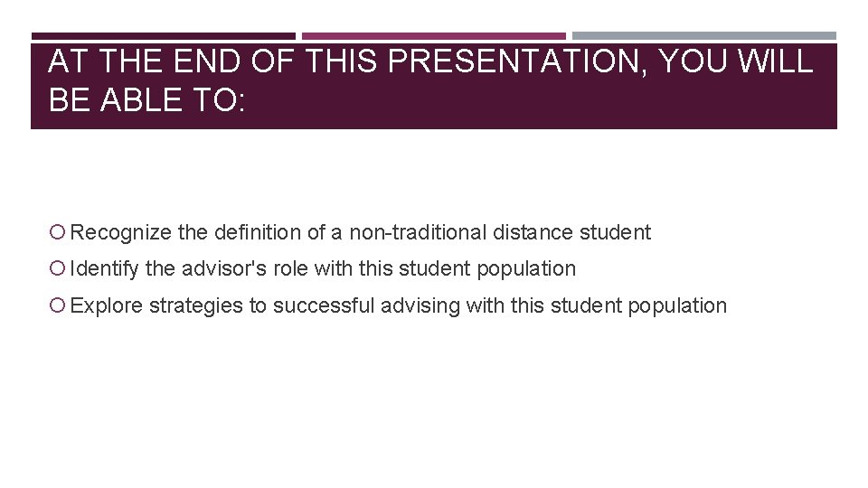This screenshot has width=868, height=488.
Task: Click "population" in the second bullet
Action: coord(526,269)
